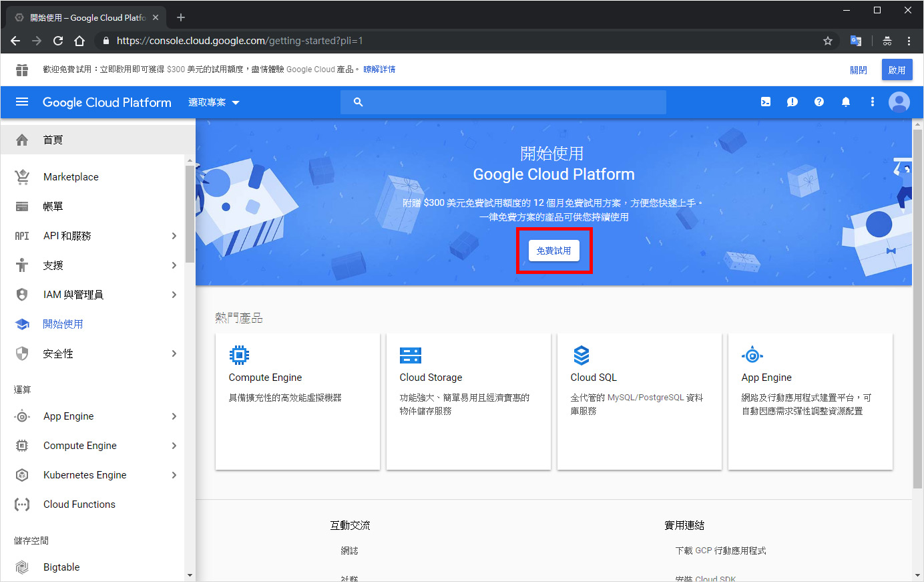Go back in browser history
The image size is (924, 582).
15,41
